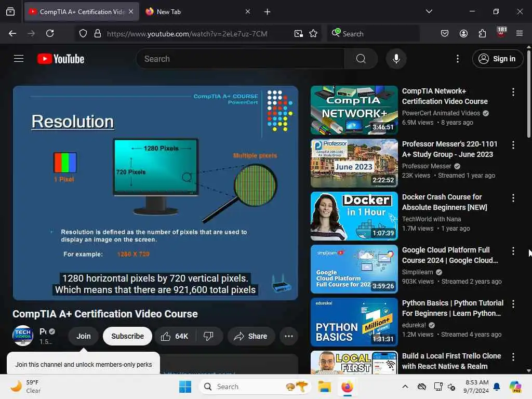
Task: Show hidden system tray icons chevron
Action: [405, 387]
